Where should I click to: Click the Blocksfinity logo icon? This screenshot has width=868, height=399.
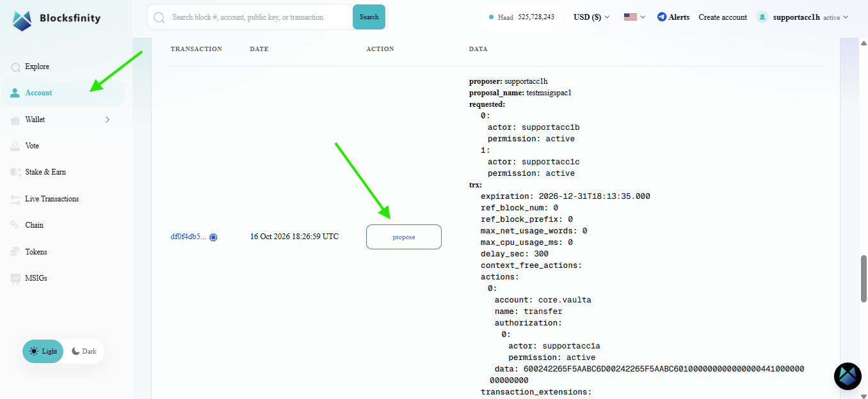pyautogui.click(x=22, y=21)
